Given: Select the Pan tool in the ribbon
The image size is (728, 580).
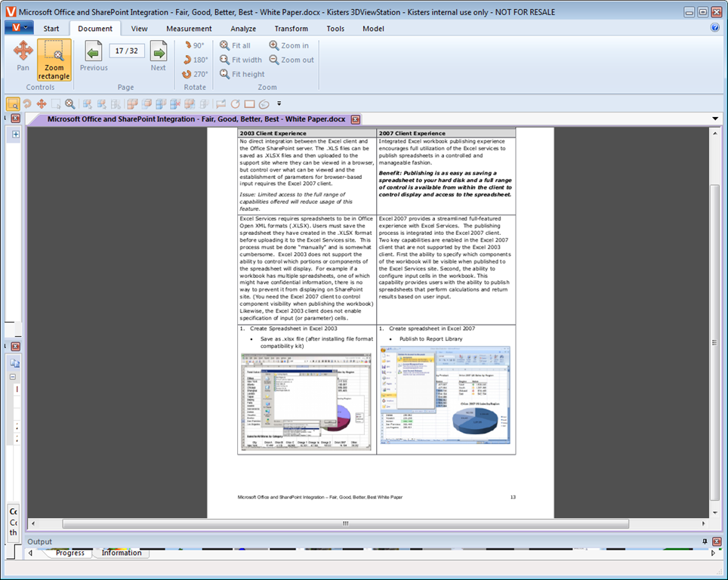Looking at the screenshot, I should (x=23, y=56).
